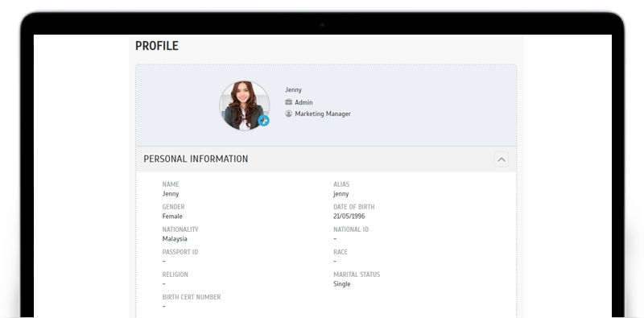Click the Marital Status value Single
644x318 pixels.
coord(341,284)
